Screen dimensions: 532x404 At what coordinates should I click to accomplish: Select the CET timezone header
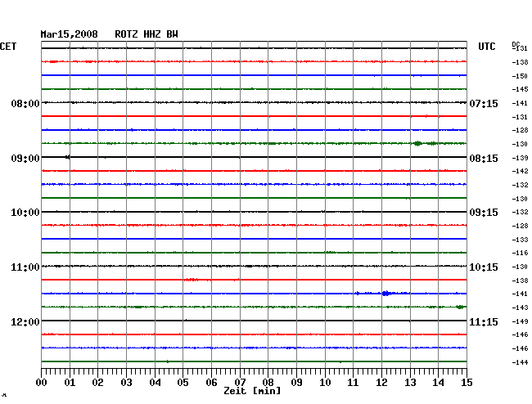tap(8, 47)
